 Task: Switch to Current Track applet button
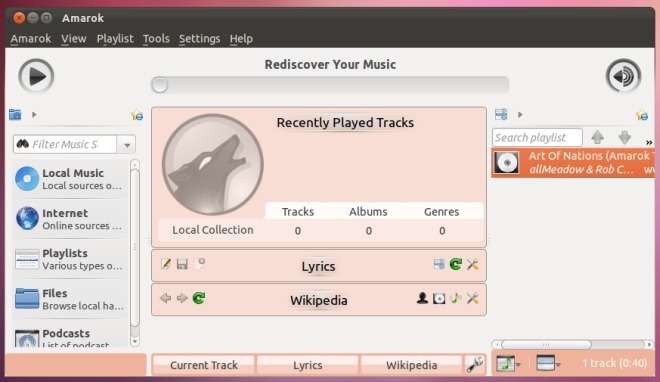click(x=204, y=365)
